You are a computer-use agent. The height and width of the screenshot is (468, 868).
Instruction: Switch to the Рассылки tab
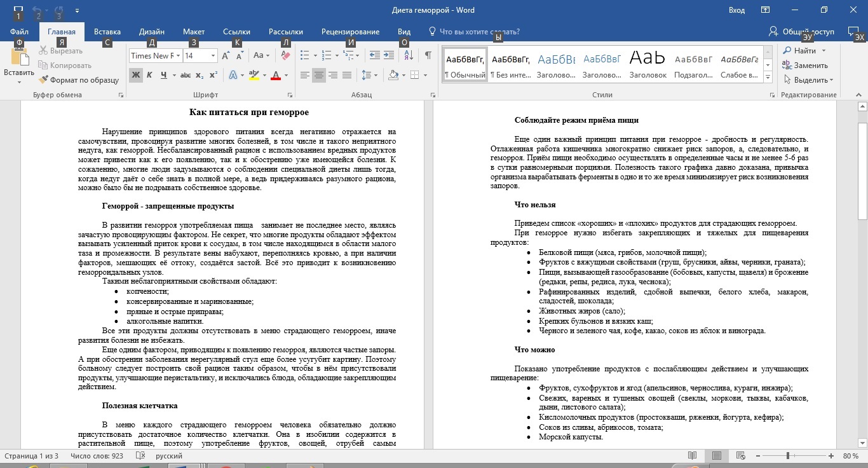[286, 32]
